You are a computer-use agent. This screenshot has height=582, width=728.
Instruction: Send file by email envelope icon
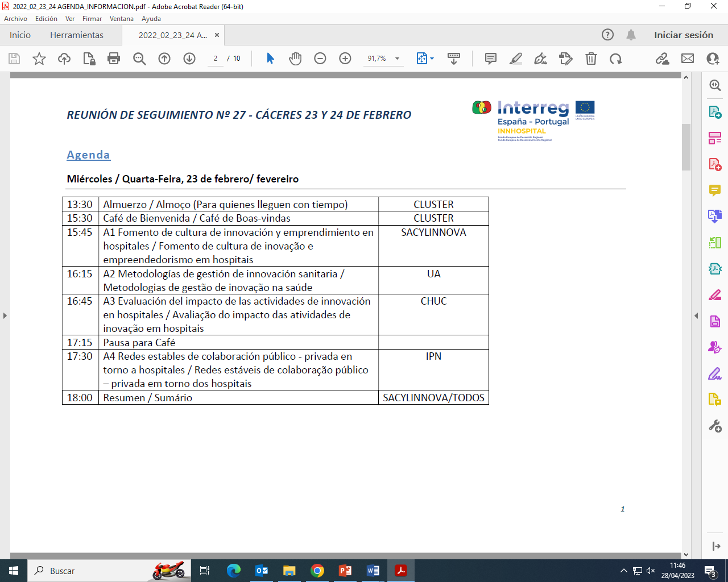tap(688, 59)
